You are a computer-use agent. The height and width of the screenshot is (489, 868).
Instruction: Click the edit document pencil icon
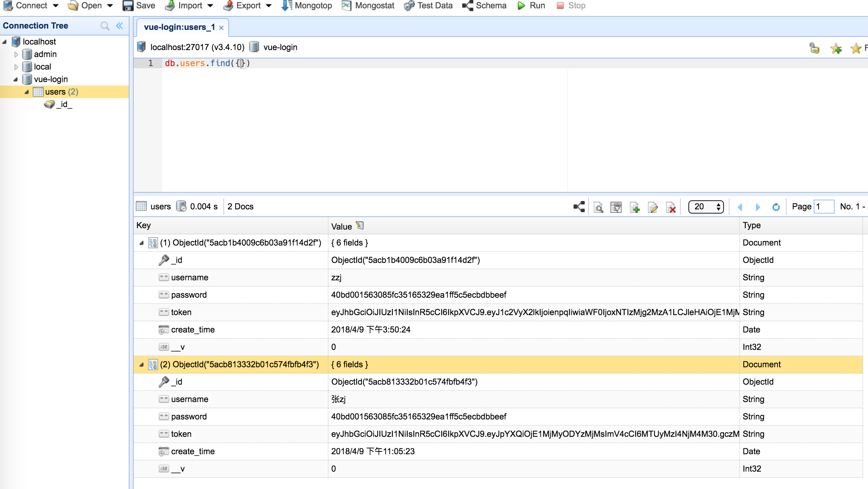tap(653, 207)
